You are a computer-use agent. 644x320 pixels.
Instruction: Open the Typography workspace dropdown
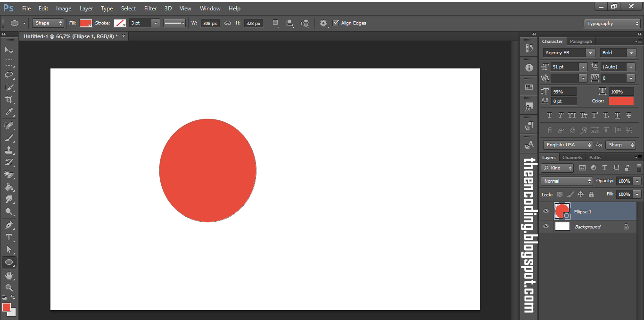(612, 24)
